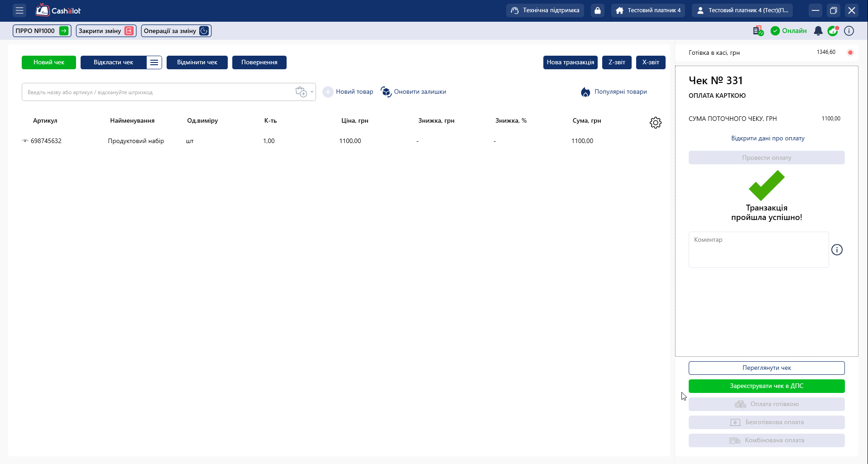Image resolution: width=868 pixels, height=464 pixels.
Task: Open table column settings gear
Action: click(x=655, y=123)
